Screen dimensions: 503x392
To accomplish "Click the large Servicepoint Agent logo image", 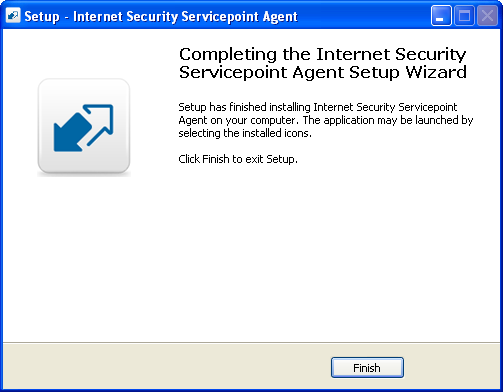I will coord(84,127).
